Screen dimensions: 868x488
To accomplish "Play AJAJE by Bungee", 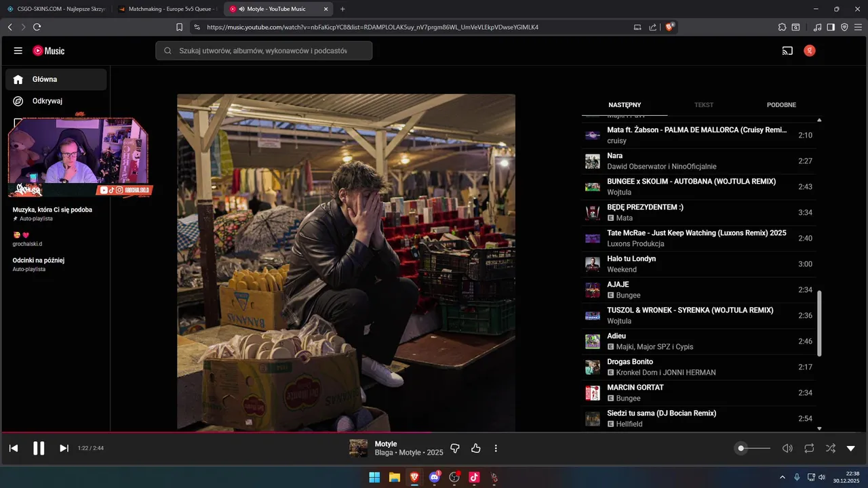I will coord(698,289).
